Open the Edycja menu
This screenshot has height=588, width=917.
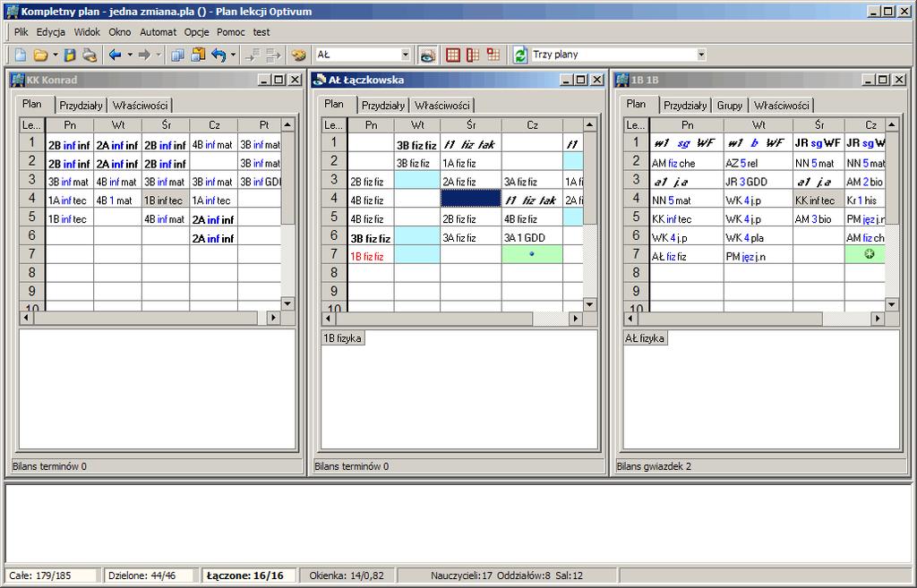51,32
